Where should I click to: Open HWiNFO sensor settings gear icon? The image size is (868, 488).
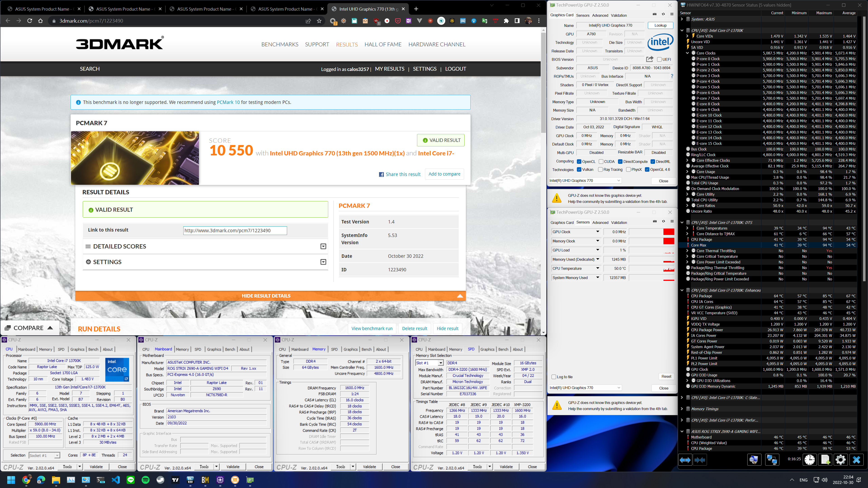(840, 460)
